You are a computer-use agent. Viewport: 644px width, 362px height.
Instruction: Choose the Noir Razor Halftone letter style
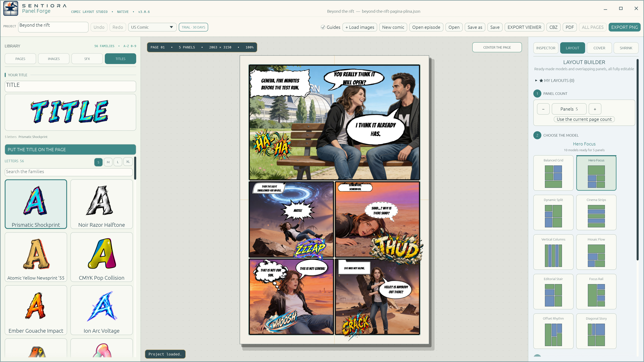pyautogui.click(x=101, y=204)
